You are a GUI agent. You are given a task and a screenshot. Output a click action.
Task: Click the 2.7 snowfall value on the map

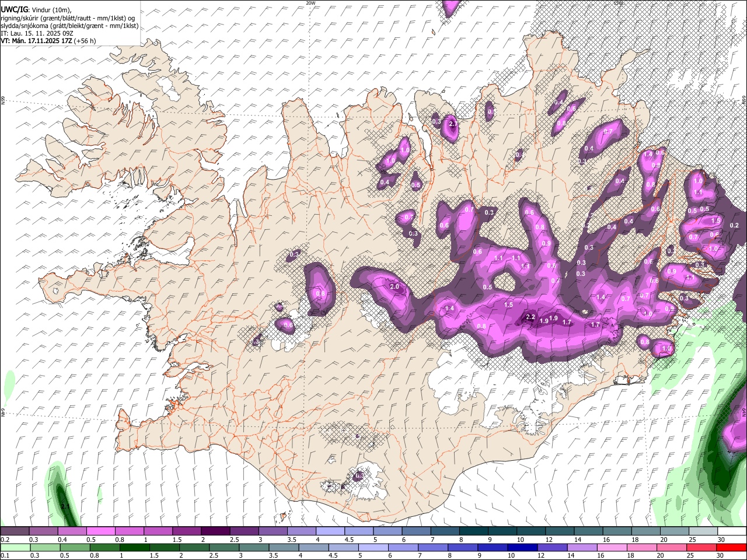point(452,124)
